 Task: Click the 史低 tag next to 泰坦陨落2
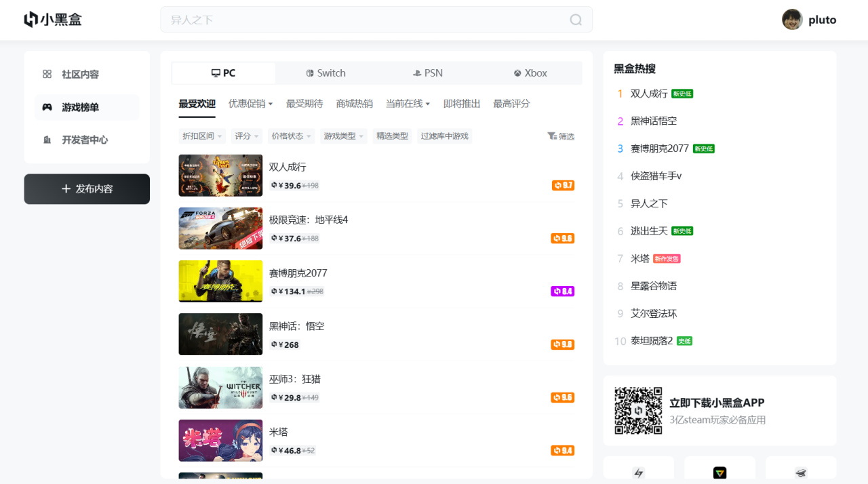click(x=684, y=341)
